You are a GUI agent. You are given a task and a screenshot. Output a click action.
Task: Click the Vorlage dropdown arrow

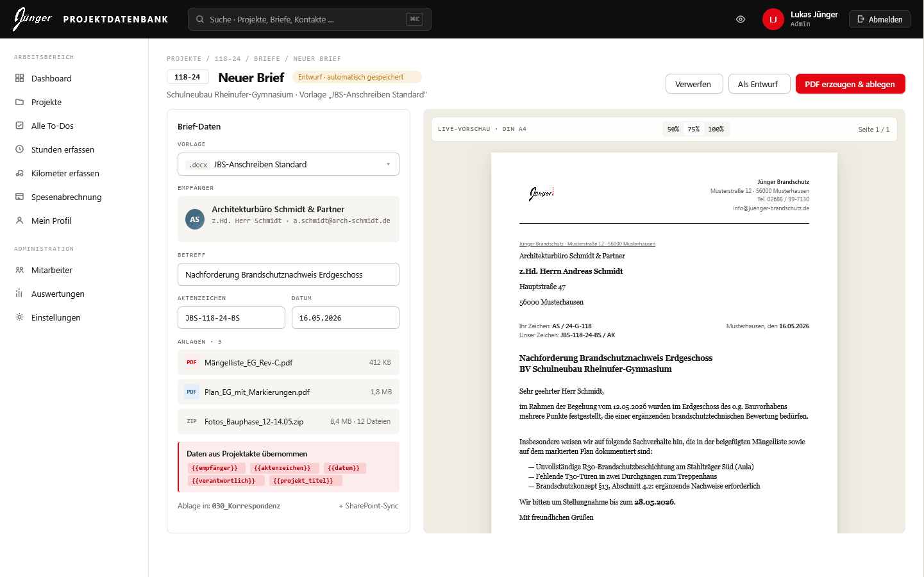pos(388,164)
